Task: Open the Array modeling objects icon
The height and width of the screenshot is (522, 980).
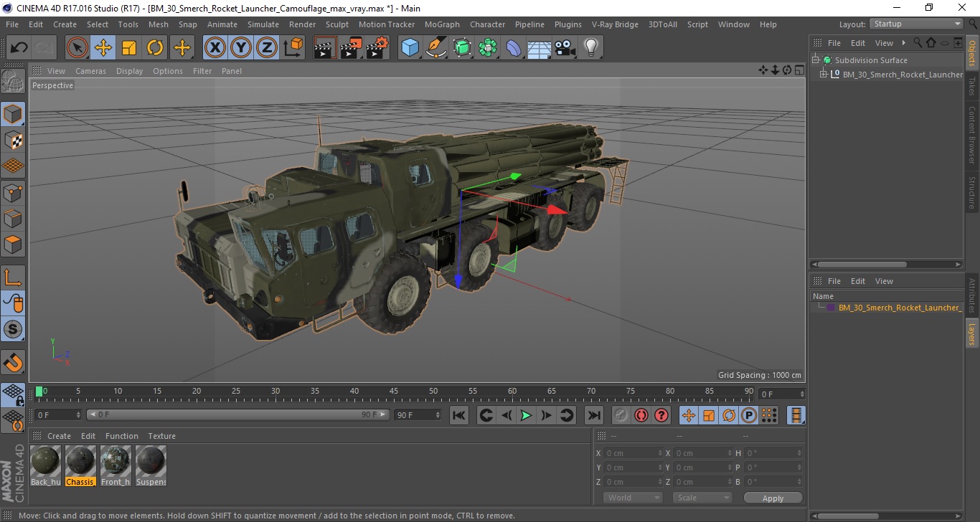Action: tap(488, 48)
